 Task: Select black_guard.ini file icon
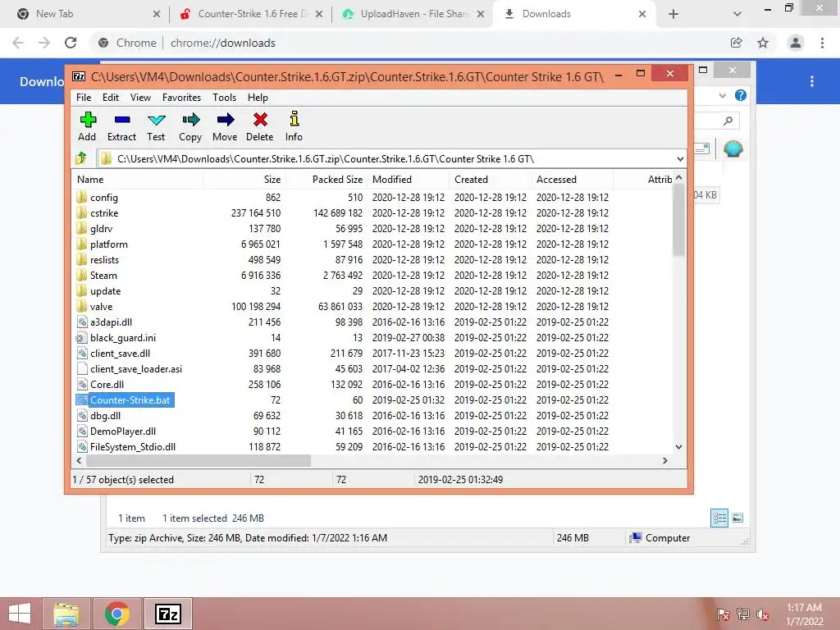coord(82,337)
